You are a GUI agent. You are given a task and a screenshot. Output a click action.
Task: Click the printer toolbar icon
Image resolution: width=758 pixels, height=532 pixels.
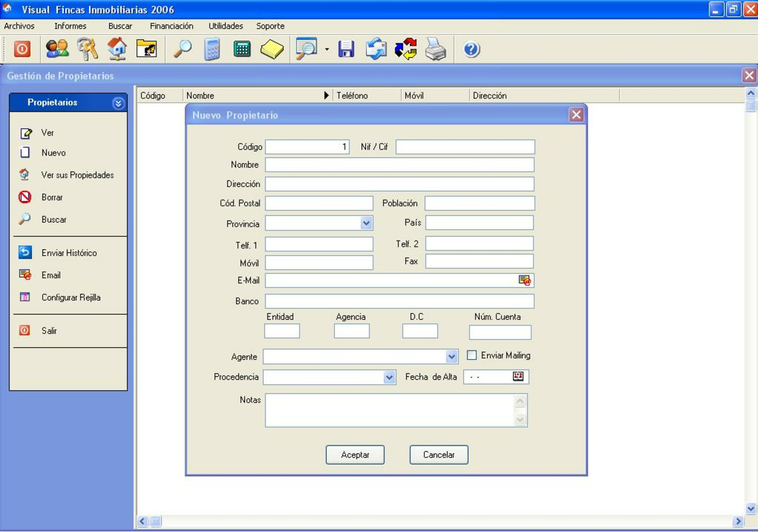[x=435, y=49]
